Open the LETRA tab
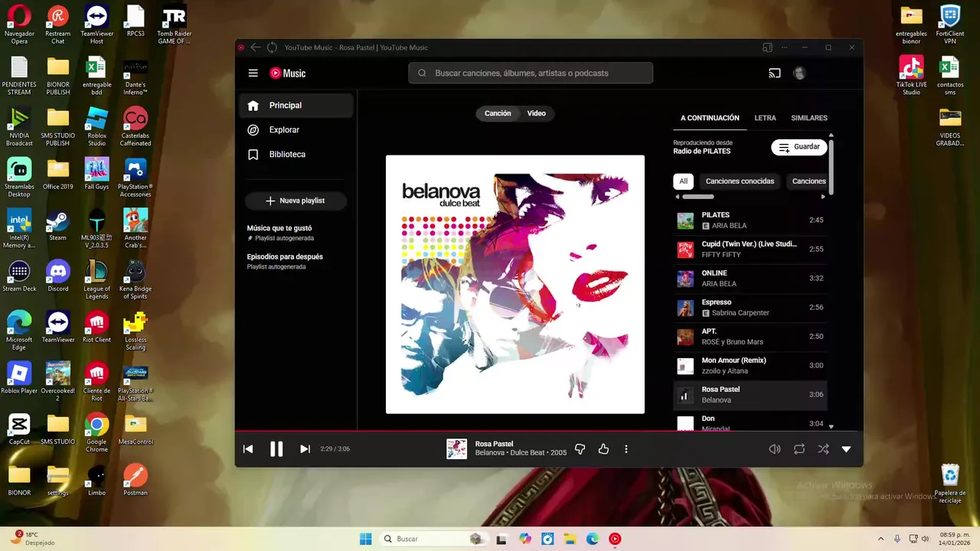 point(765,118)
